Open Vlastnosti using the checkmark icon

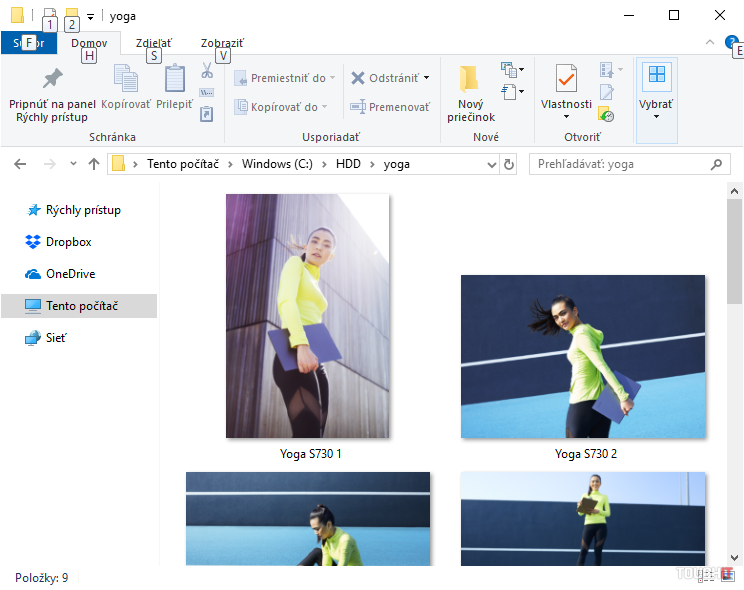pyautogui.click(x=566, y=78)
